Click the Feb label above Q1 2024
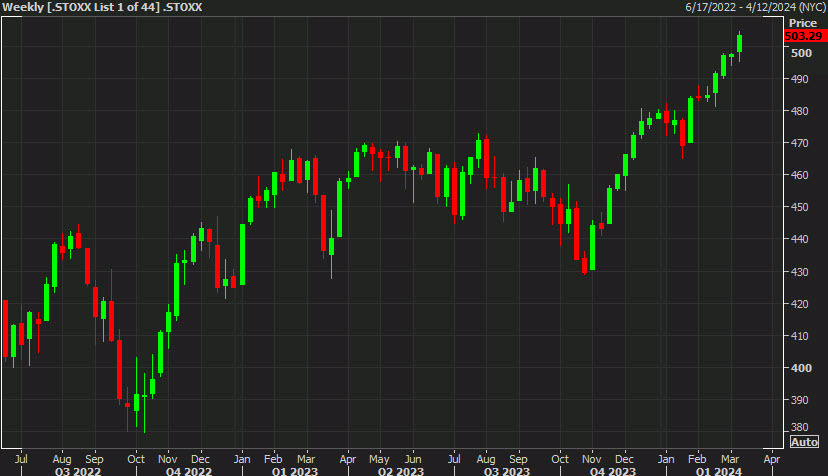The height and width of the screenshot is (476, 828). [697, 459]
